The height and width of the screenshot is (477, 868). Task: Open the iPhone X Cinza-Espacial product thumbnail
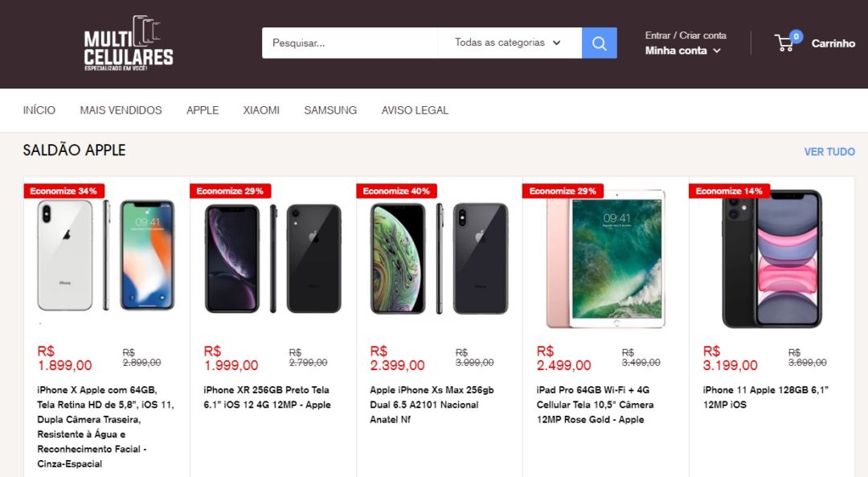pos(106,253)
